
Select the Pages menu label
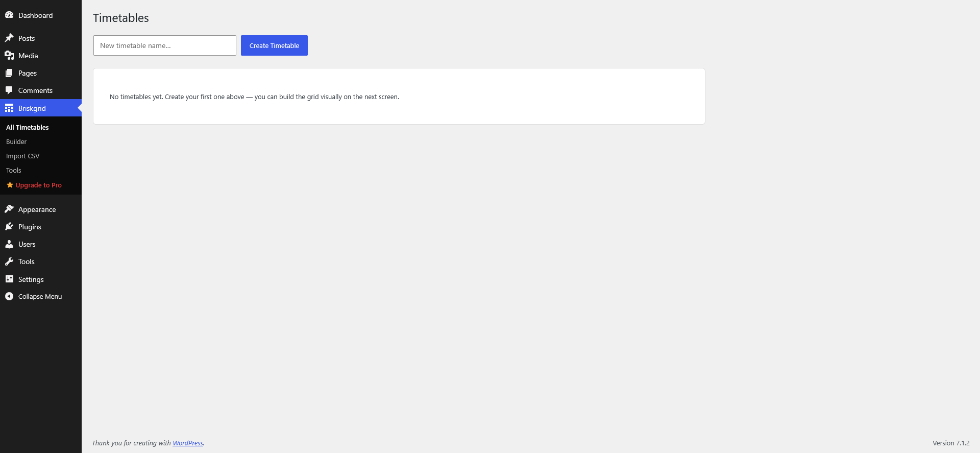tap(28, 73)
